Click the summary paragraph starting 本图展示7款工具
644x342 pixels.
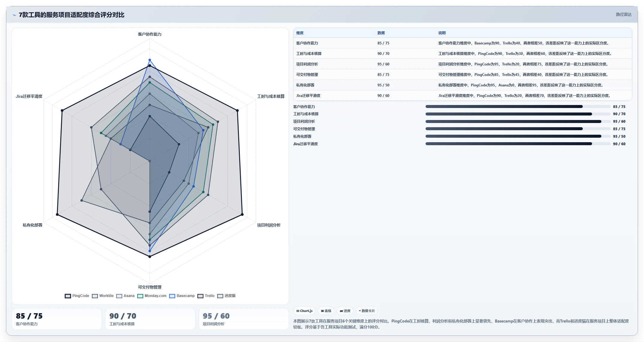point(461,324)
